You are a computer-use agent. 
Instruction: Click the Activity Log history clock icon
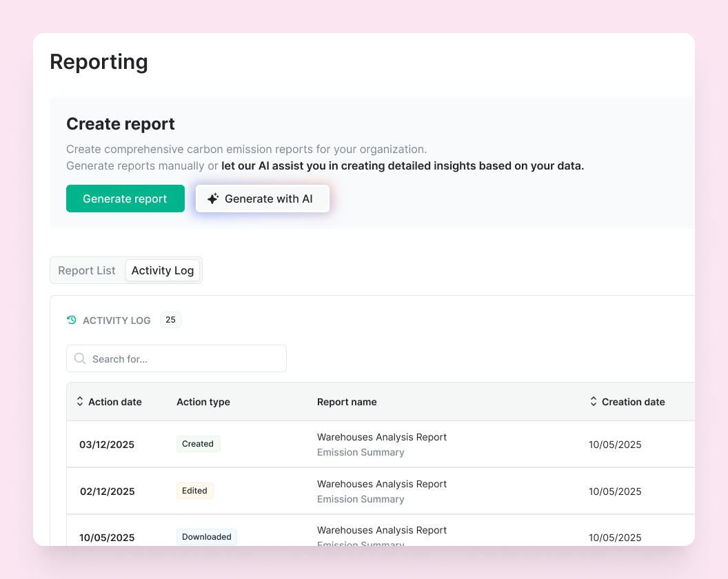click(x=72, y=320)
